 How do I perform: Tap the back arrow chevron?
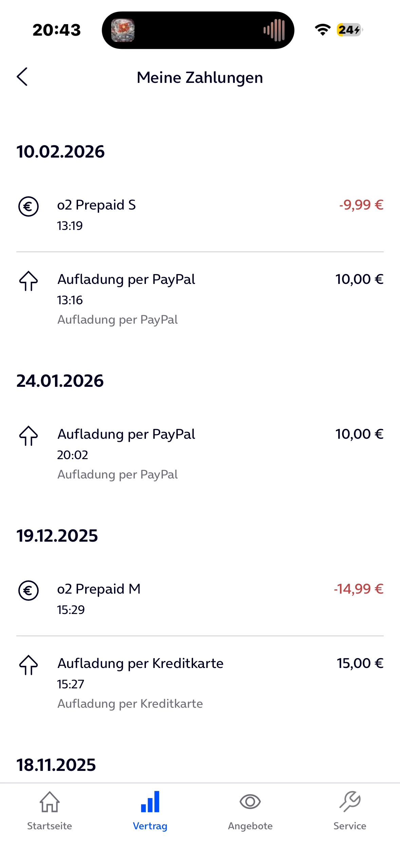click(22, 77)
